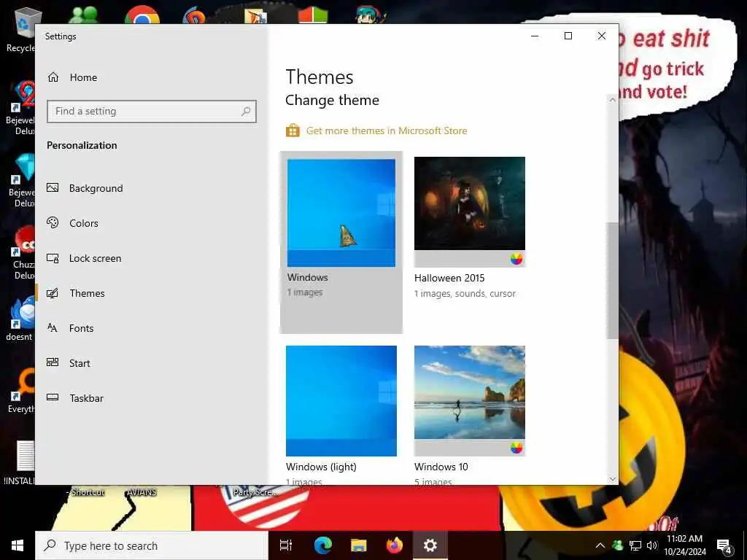Apply the Windows 10 theme

(470, 414)
